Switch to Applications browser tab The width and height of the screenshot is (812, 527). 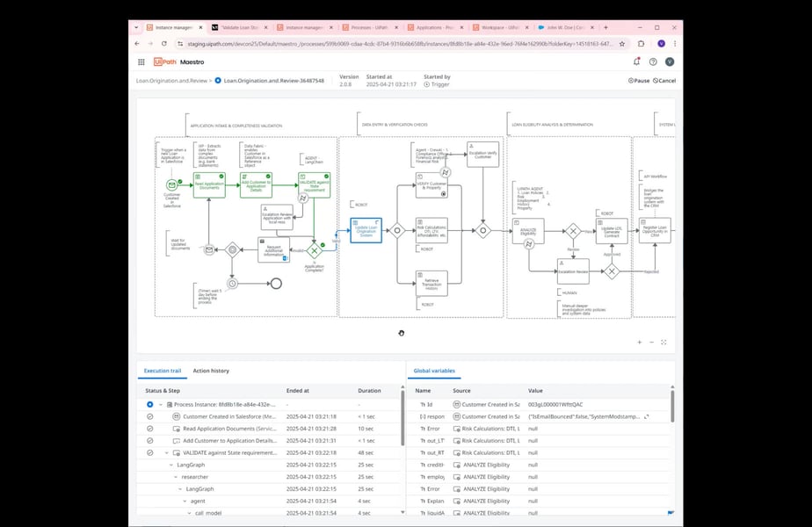(435, 27)
